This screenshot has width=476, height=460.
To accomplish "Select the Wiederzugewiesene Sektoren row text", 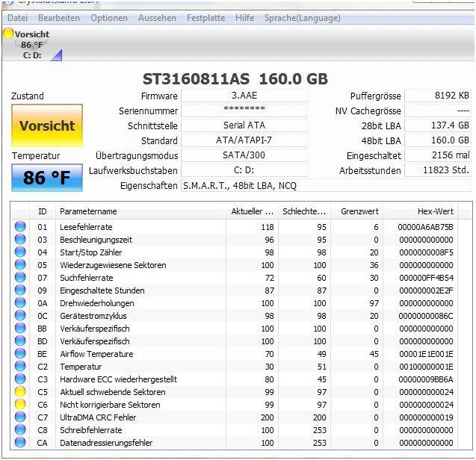I will 113,265.
